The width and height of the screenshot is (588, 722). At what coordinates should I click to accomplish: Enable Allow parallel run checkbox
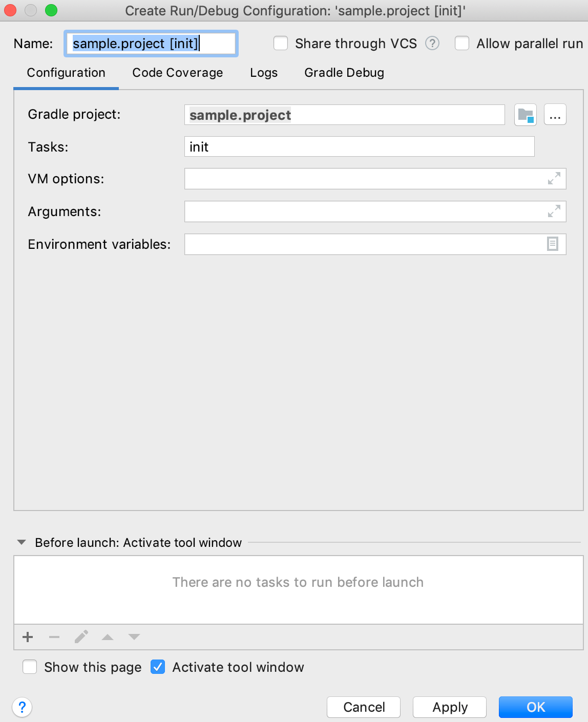click(462, 44)
